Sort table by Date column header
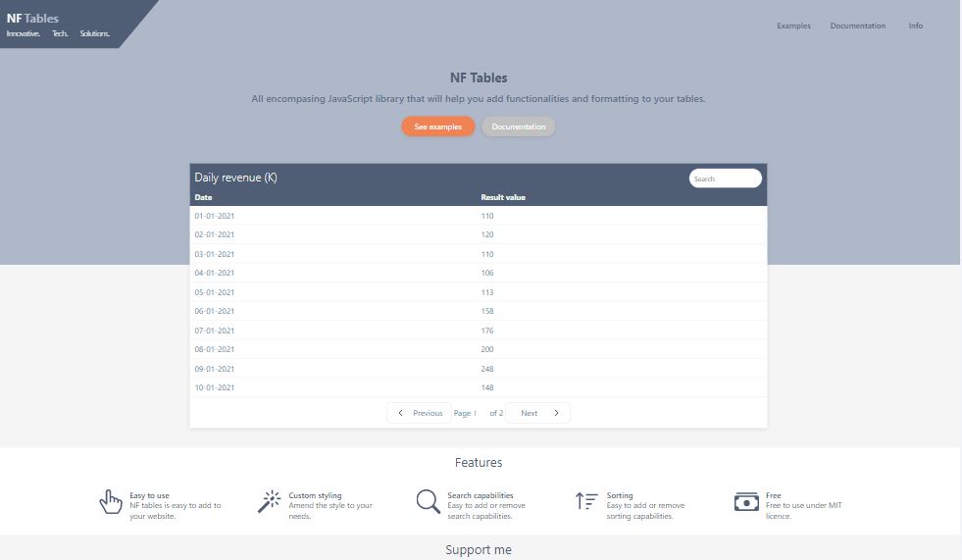The height and width of the screenshot is (560, 962). (x=204, y=198)
